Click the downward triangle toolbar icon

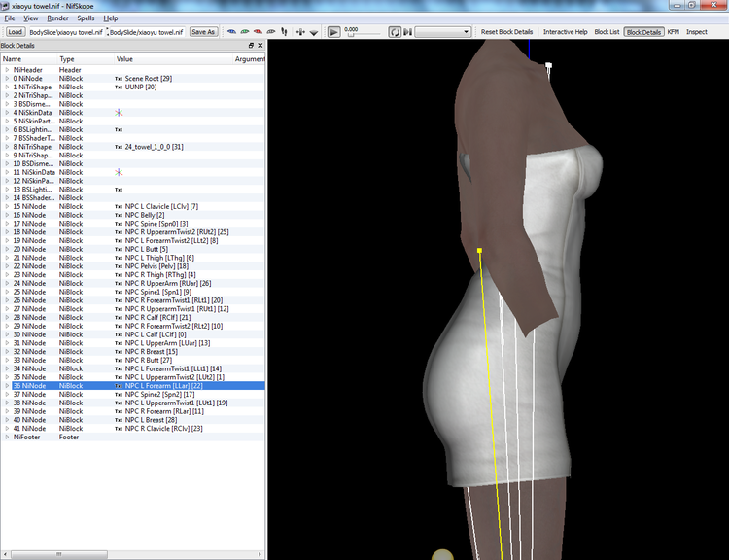(314, 32)
